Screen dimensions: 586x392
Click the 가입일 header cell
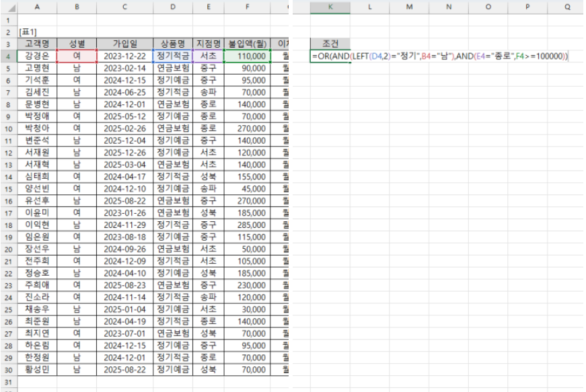point(124,44)
